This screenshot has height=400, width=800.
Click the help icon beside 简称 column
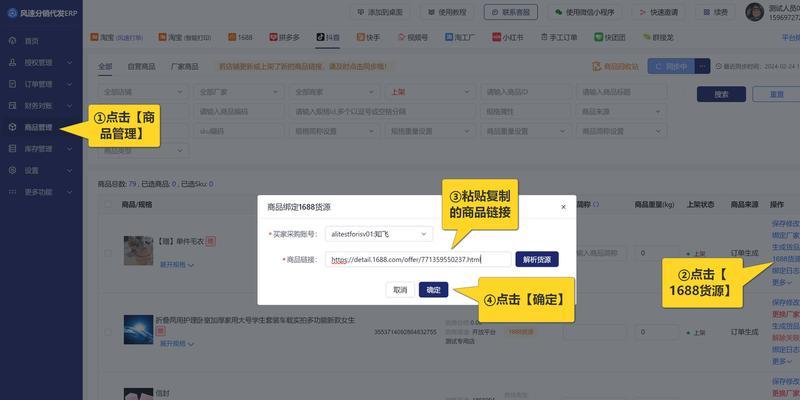[596, 205]
